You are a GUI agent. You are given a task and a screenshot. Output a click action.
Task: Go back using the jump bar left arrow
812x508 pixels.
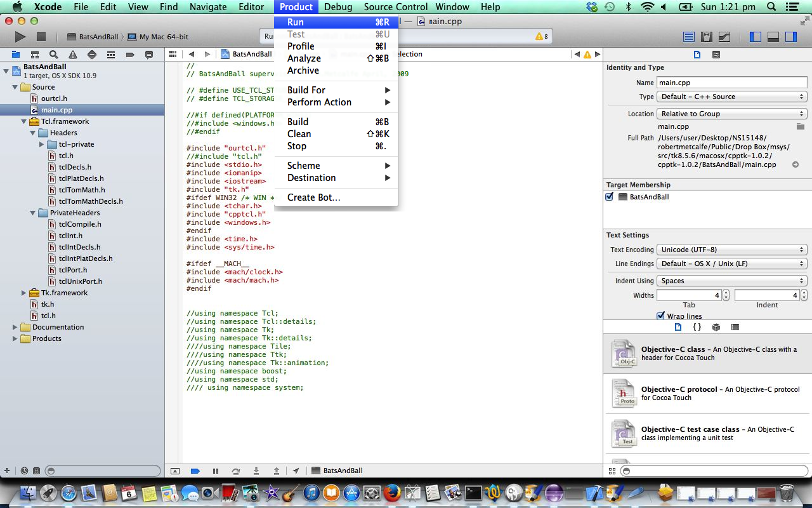191,55
